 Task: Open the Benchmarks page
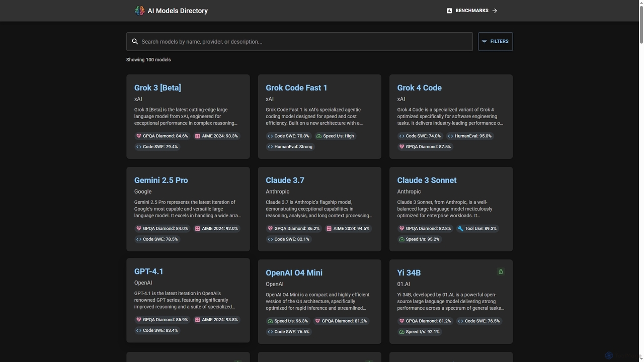click(x=472, y=11)
